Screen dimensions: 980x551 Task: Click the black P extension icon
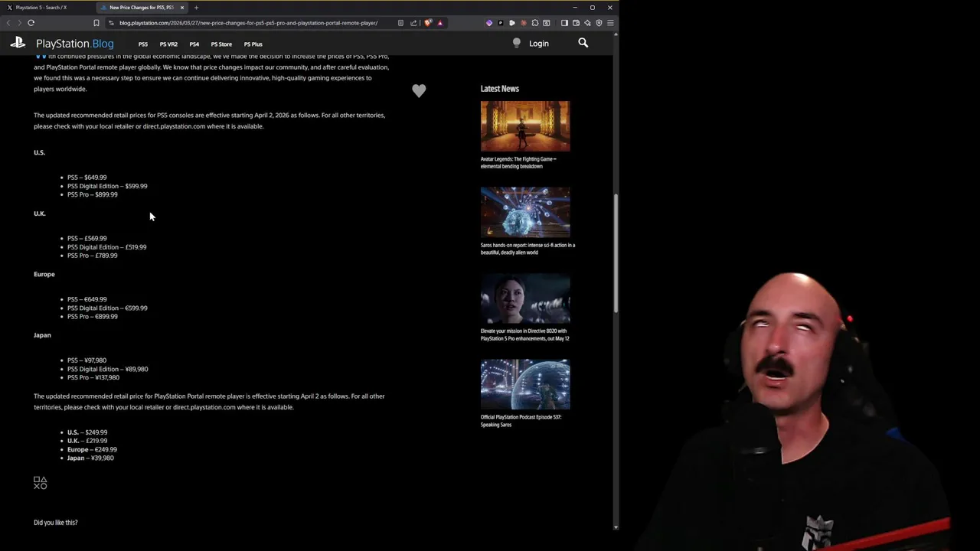click(501, 23)
